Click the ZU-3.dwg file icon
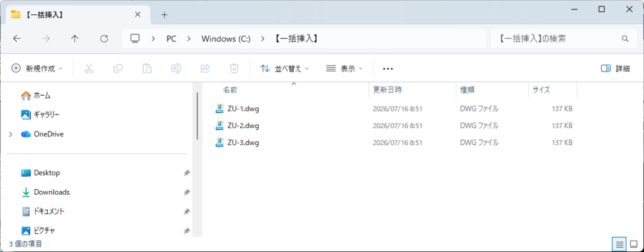The width and height of the screenshot is (644, 252). (x=219, y=143)
